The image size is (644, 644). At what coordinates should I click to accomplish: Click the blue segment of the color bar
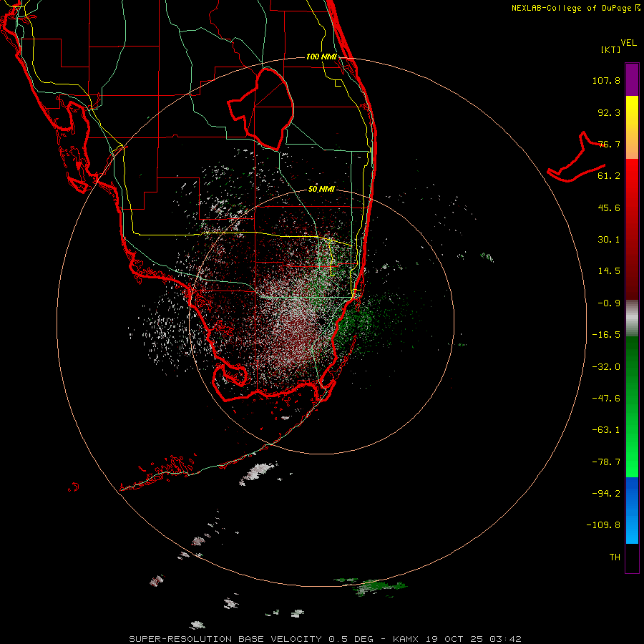pyautogui.click(x=632, y=510)
